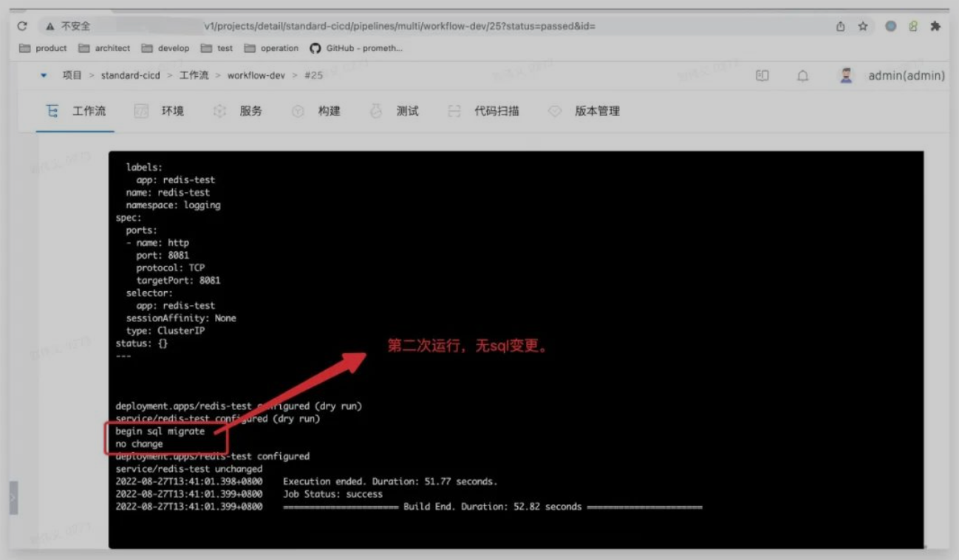
Task: Click 'status: {}' log line
Action: click(142, 344)
